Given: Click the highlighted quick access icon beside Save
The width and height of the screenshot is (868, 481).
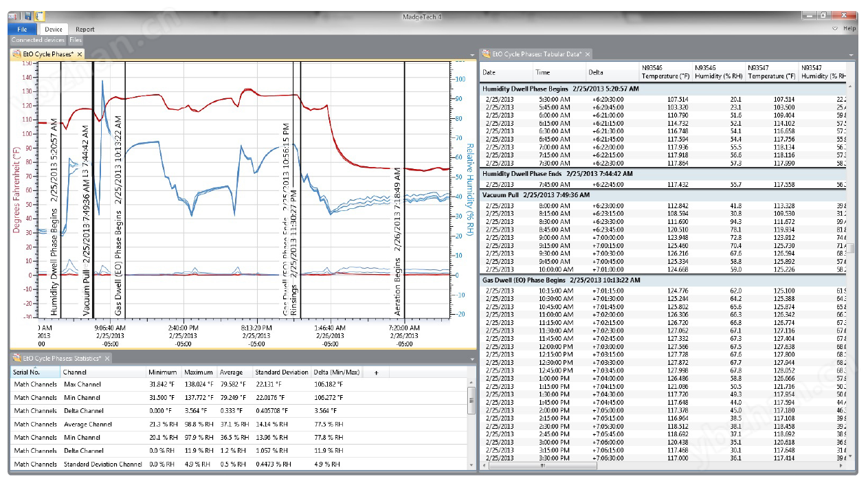Looking at the screenshot, I should tap(40, 16).
